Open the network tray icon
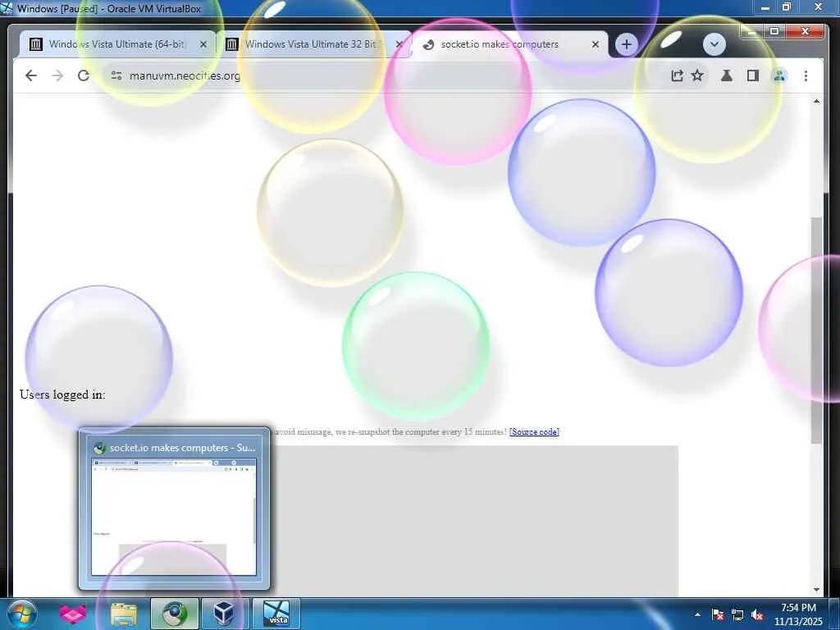 (x=737, y=615)
